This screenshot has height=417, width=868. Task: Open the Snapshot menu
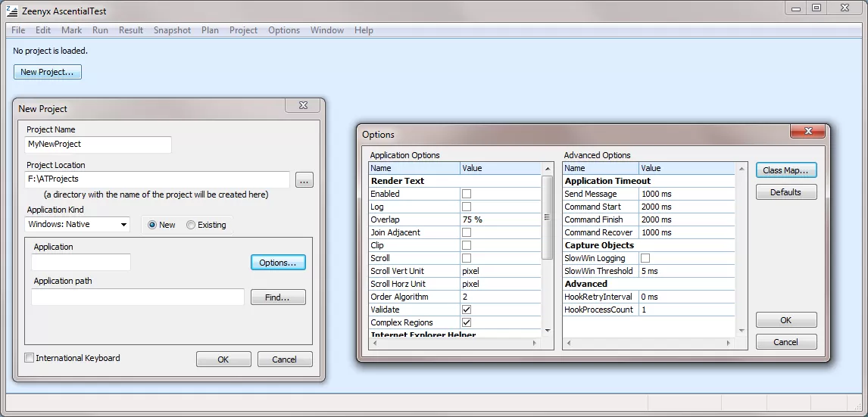(172, 30)
